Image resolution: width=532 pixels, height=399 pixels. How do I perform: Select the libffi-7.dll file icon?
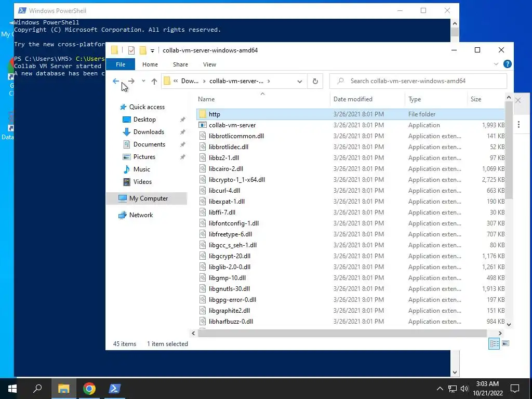click(203, 212)
